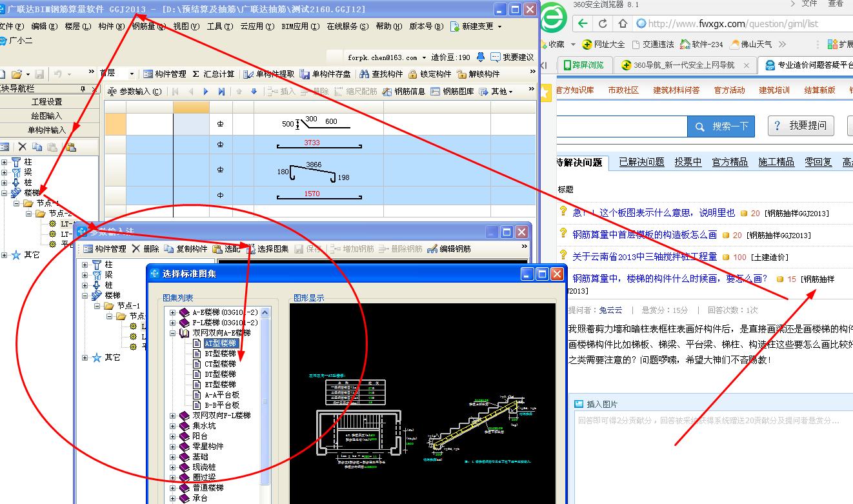This screenshot has width=853, height=504.
Task: Move row down blue arrow
Action: [254, 92]
